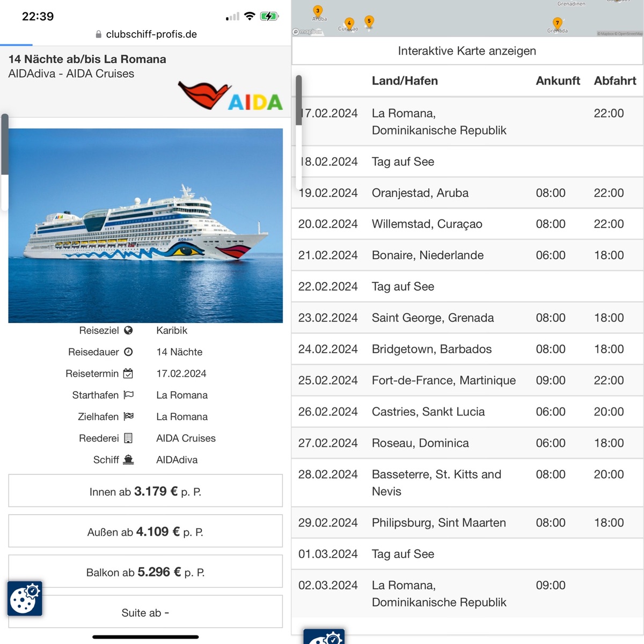The height and width of the screenshot is (644, 644).
Task: Select map marker 7 at Grenada
Action: [x=558, y=23]
